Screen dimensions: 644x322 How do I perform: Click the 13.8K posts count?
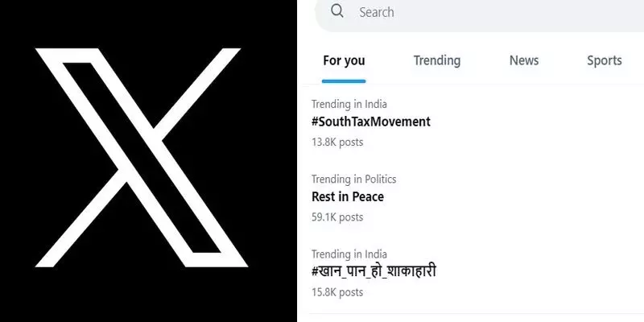coord(337,142)
